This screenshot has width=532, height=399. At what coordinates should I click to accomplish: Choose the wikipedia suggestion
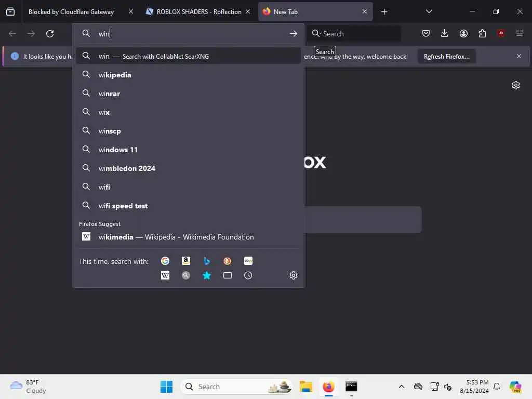(188, 75)
